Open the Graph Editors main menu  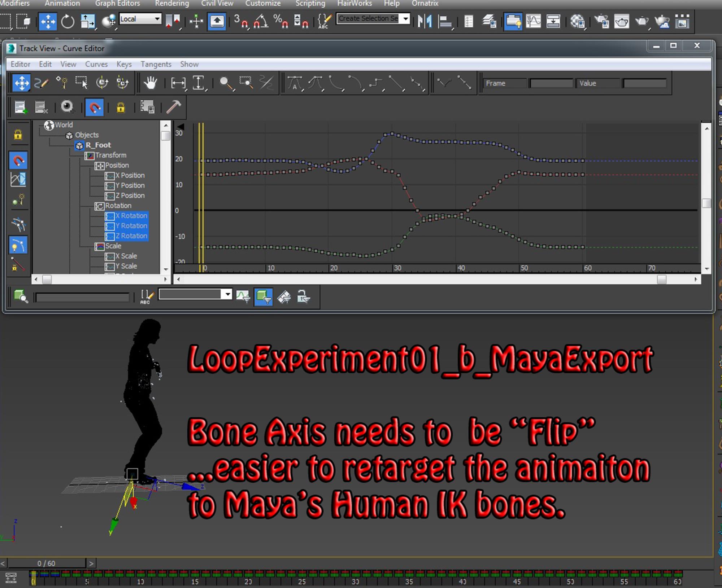[x=117, y=3]
